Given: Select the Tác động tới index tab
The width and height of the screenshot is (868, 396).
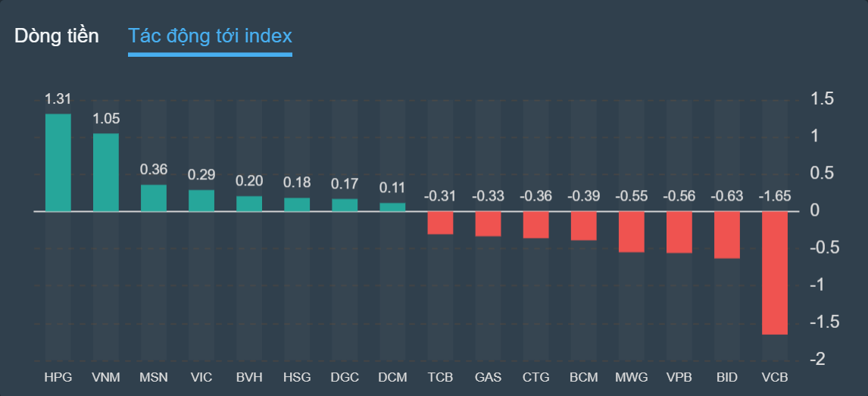Looking at the screenshot, I should [210, 36].
